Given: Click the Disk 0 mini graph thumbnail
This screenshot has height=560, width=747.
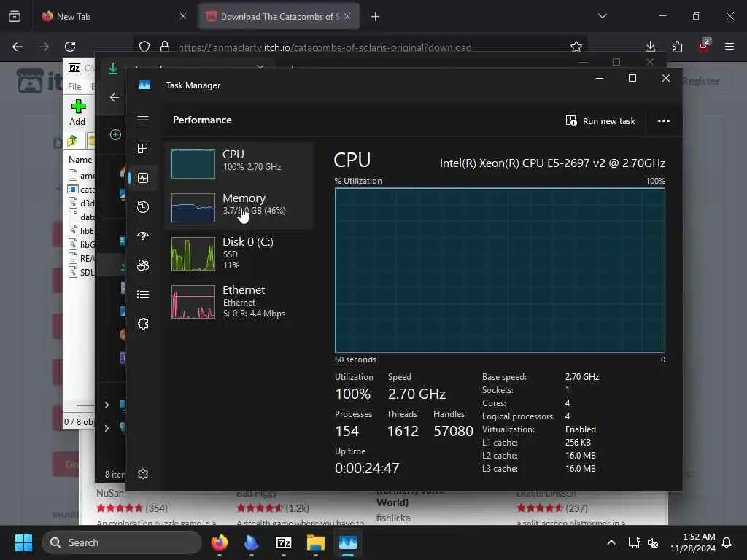Looking at the screenshot, I should pos(193,254).
